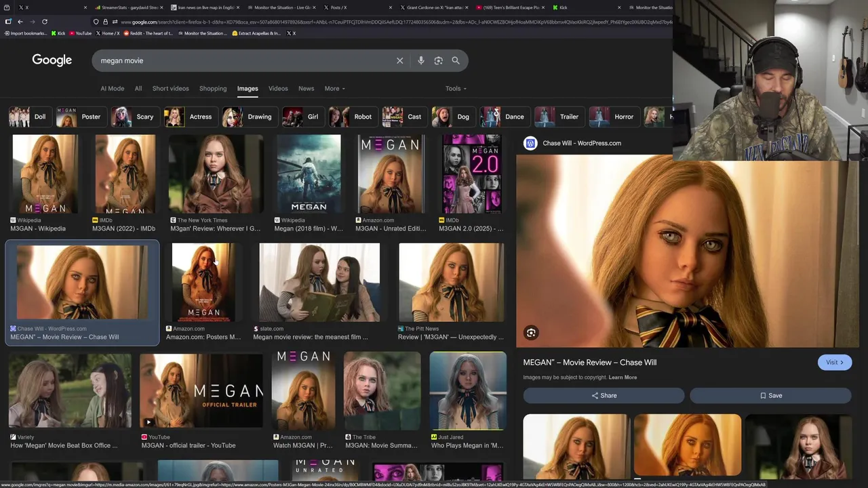The image size is (868, 488).
Task: Click the browser back arrow
Action: pyautogui.click(x=20, y=22)
